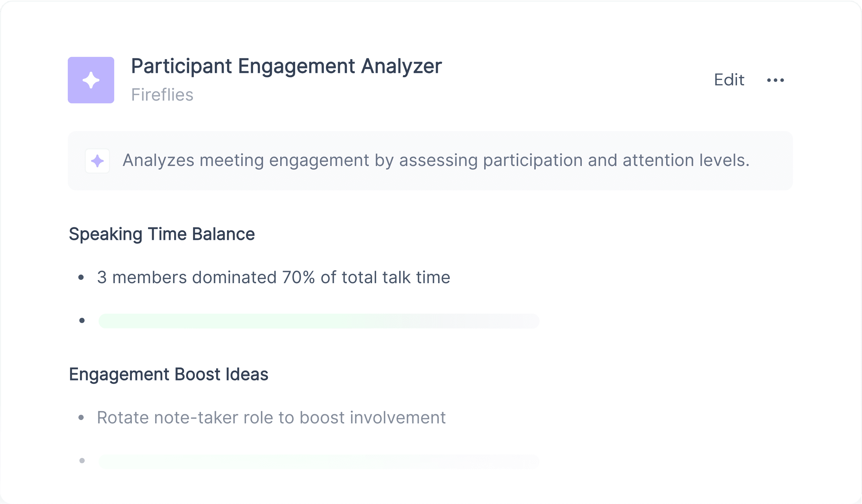This screenshot has width=862, height=504.
Task: Click the bullet dot before '3 members dominated'
Action: coord(81,277)
